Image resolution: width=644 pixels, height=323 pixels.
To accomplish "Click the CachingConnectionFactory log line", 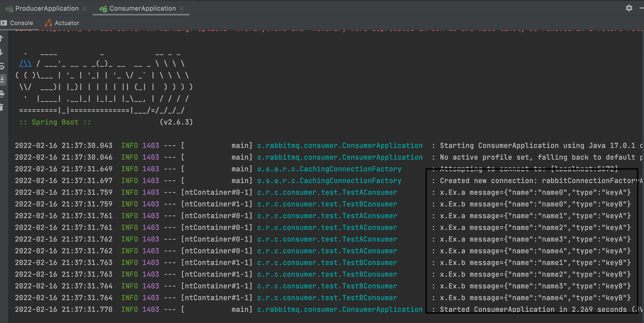I will tap(329, 169).
